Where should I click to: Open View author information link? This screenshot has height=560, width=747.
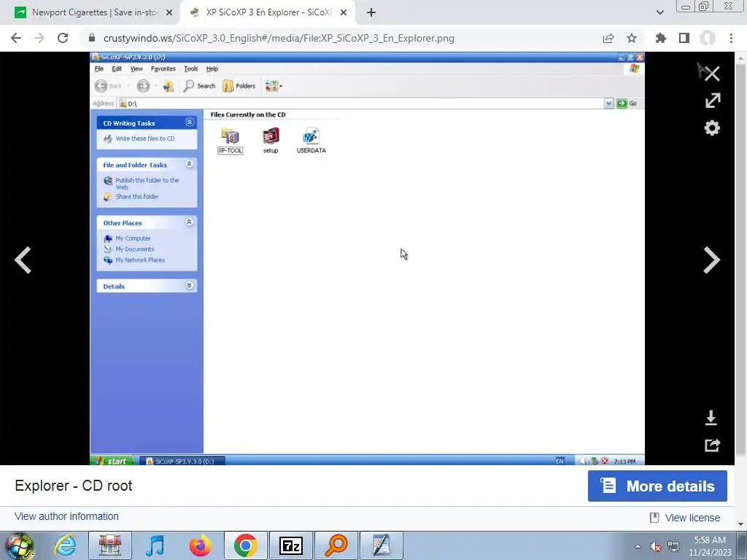(x=66, y=517)
